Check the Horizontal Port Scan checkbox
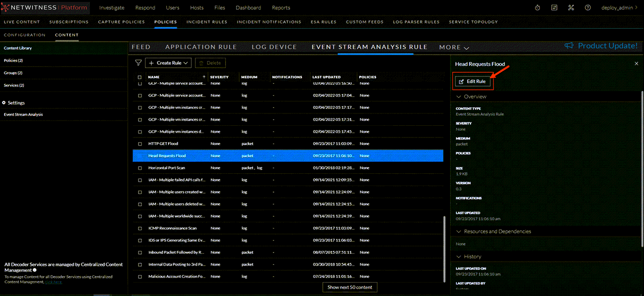Viewport: 644px width, 296px height. (140, 168)
